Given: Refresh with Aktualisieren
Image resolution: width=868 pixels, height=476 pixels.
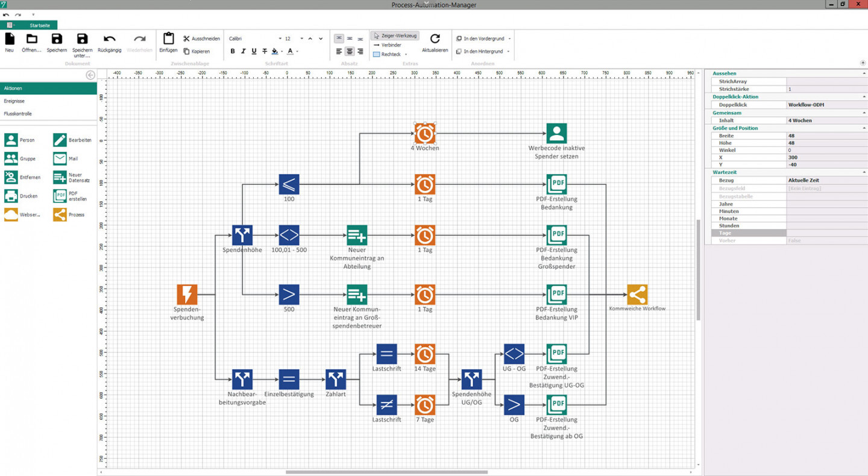Looking at the screenshot, I should coord(435,42).
